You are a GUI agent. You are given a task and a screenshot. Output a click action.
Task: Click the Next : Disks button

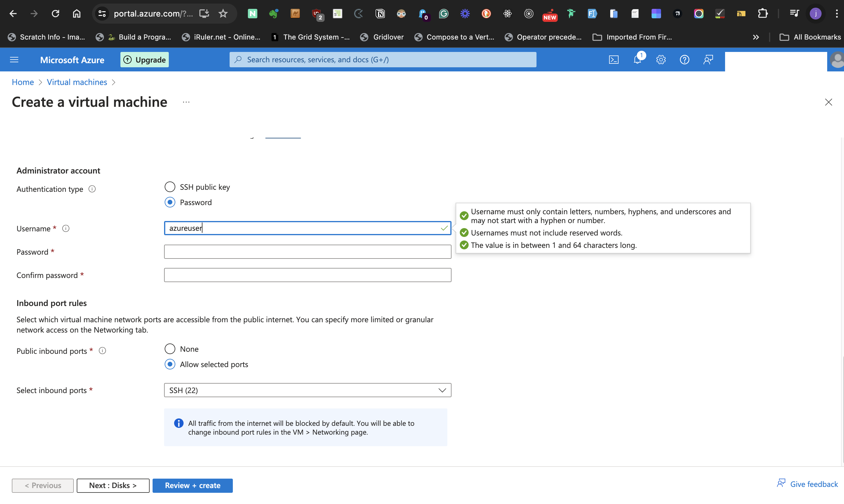point(113,485)
